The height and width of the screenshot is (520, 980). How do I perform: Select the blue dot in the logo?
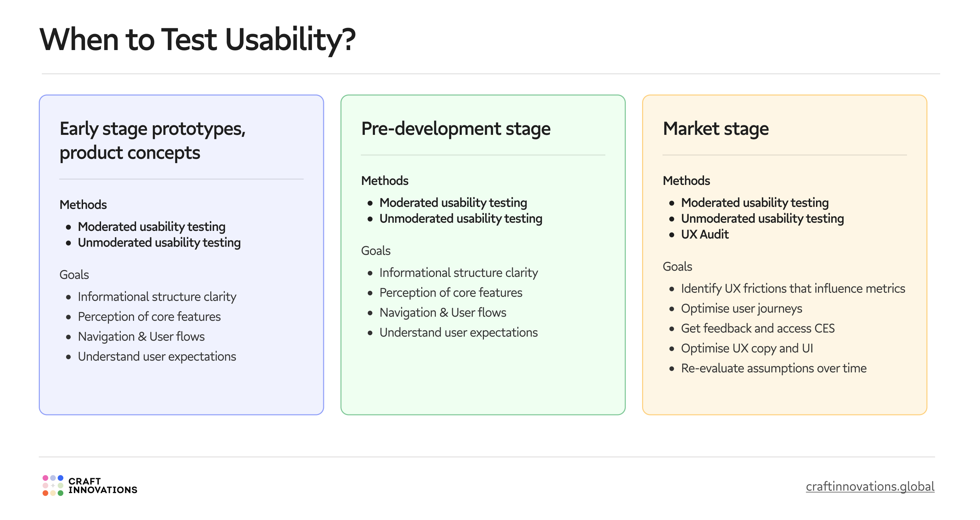tap(61, 478)
